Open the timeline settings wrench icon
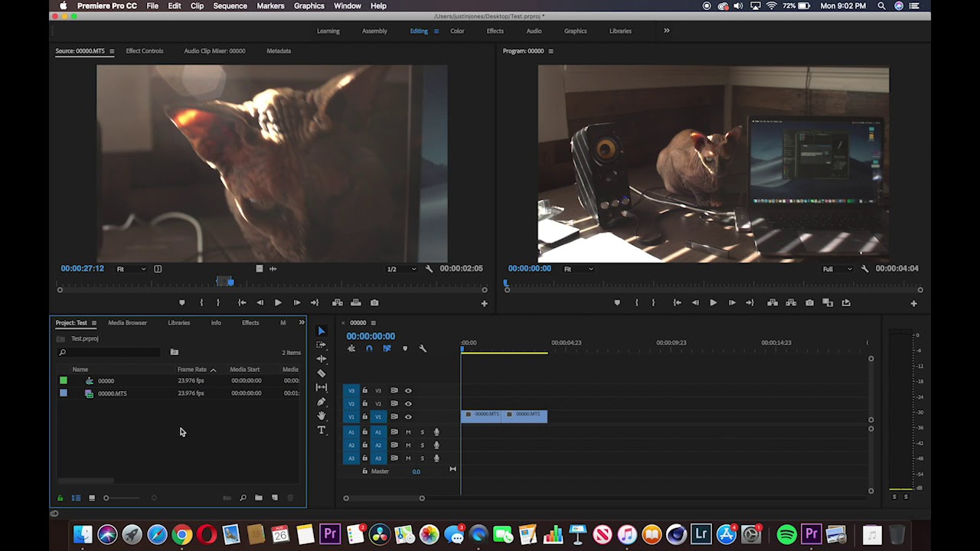The height and width of the screenshot is (551, 980). click(423, 349)
